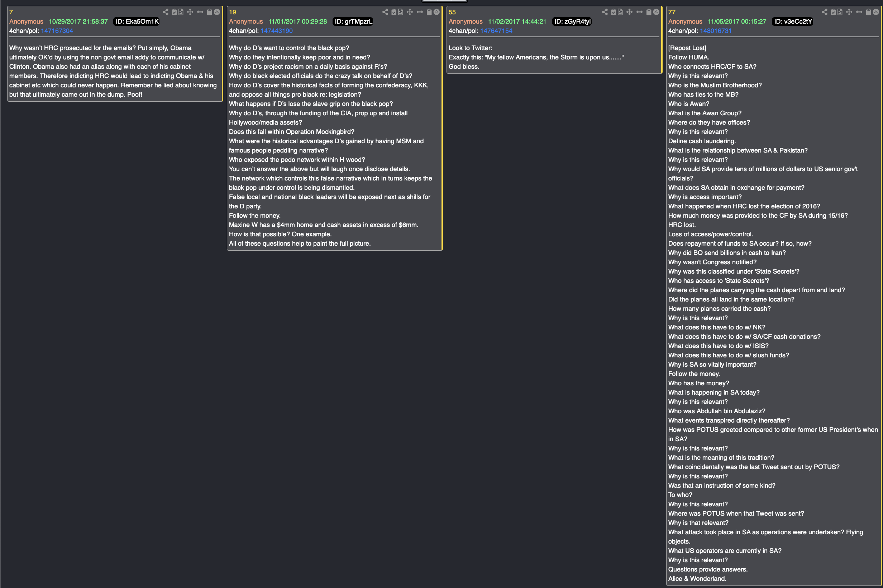Click the plain clipboard icon on post 7
883x588 pixels.
click(209, 12)
